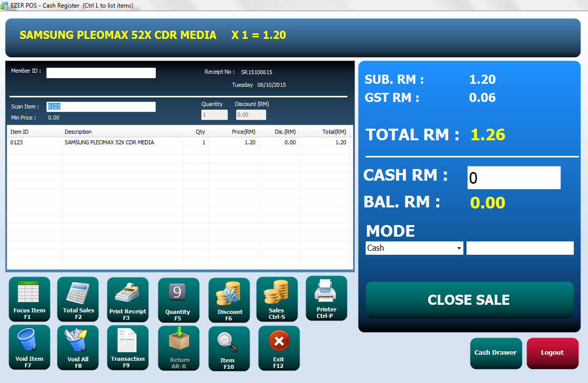This screenshot has width=588, height=383.
Task: Click the Min Price value 0.00
Action: [53, 118]
